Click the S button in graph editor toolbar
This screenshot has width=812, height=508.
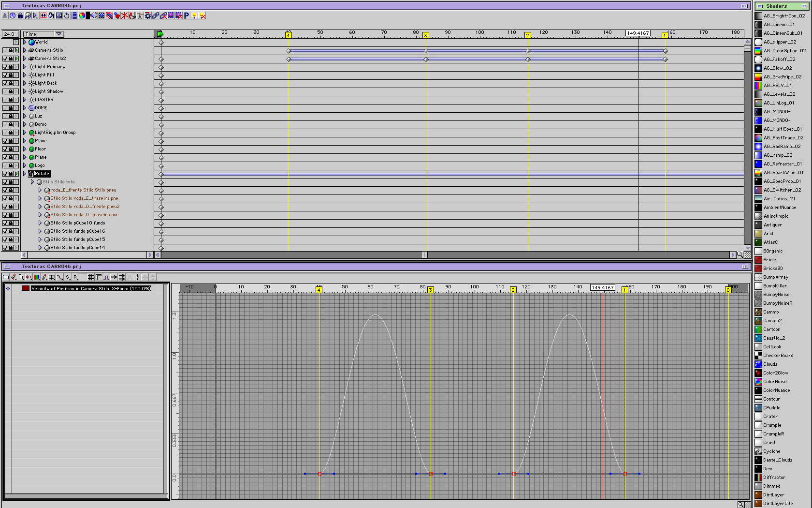point(68,277)
